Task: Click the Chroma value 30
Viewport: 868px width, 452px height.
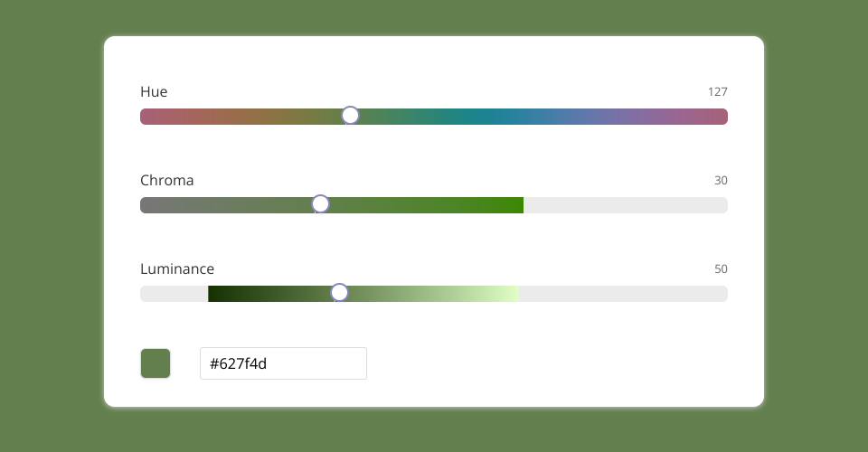Action: [x=721, y=181]
